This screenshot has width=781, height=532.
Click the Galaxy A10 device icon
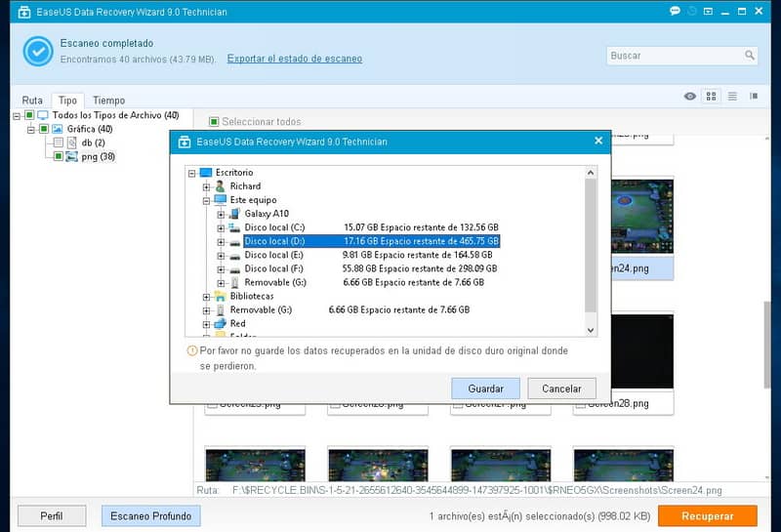(x=234, y=214)
